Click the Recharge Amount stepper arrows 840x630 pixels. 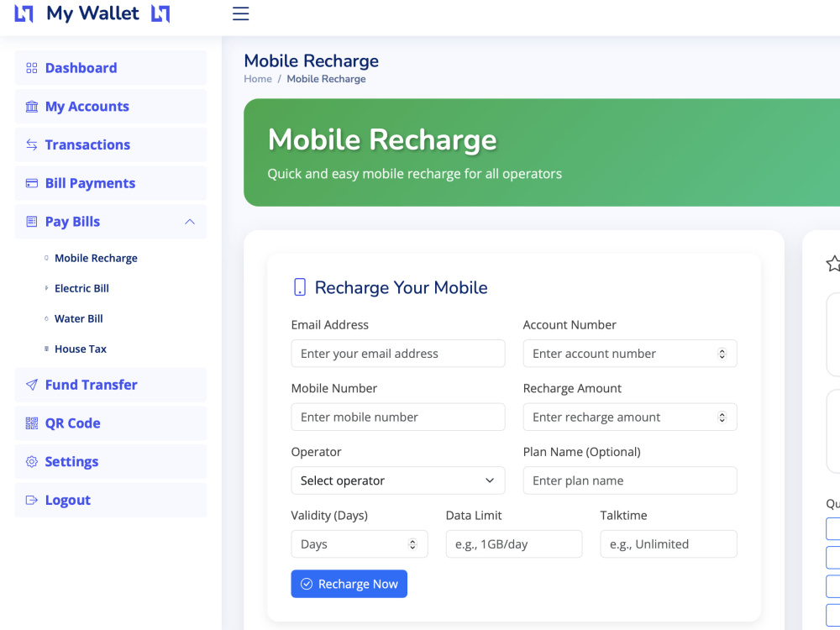coord(722,417)
